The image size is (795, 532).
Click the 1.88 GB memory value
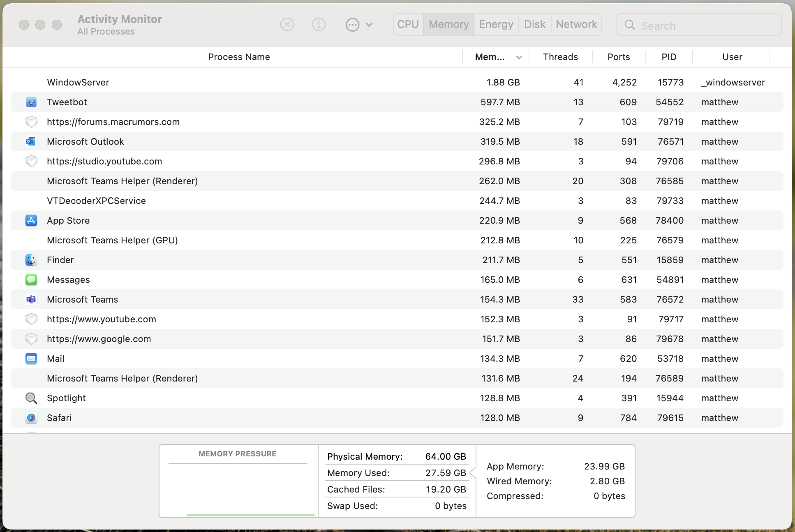pyautogui.click(x=503, y=82)
